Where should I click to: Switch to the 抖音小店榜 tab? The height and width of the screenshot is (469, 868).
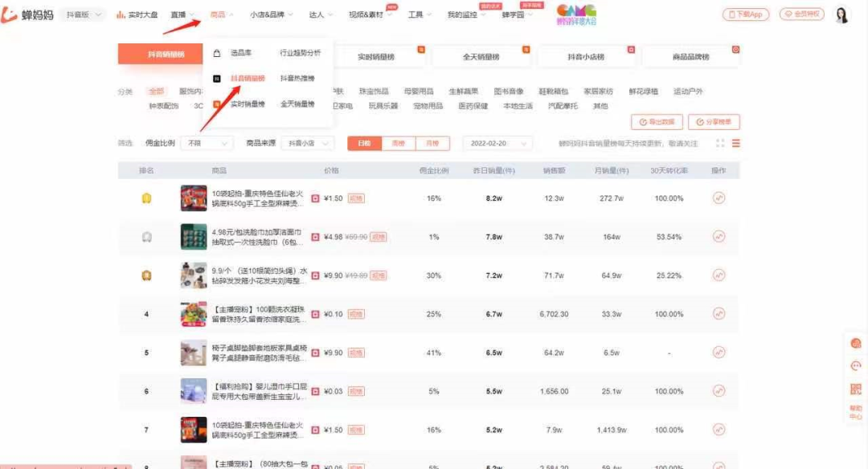[586, 56]
